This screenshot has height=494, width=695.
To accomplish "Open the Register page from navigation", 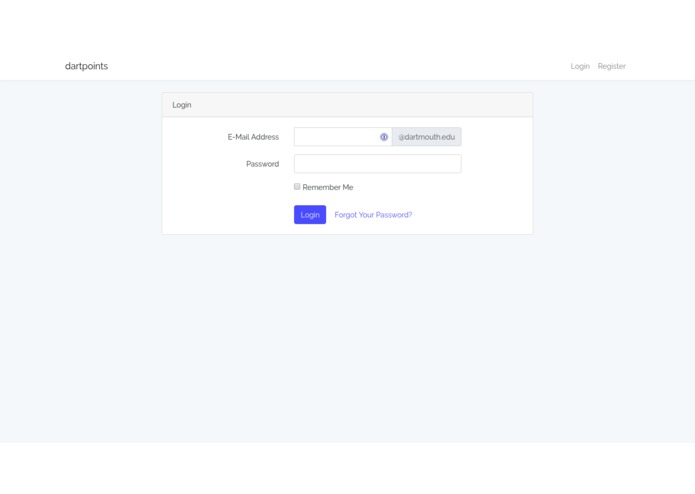I will pyautogui.click(x=611, y=66).
